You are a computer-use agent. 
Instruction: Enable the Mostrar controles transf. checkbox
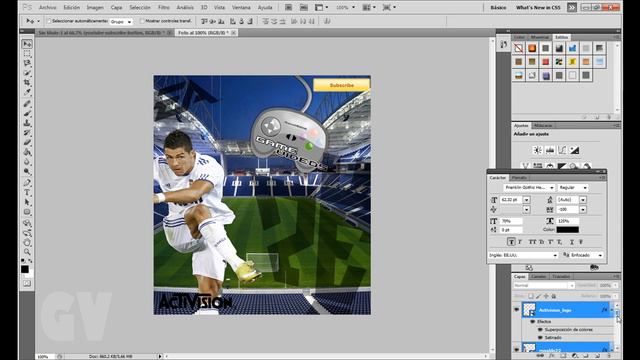[x=142, y=21]
